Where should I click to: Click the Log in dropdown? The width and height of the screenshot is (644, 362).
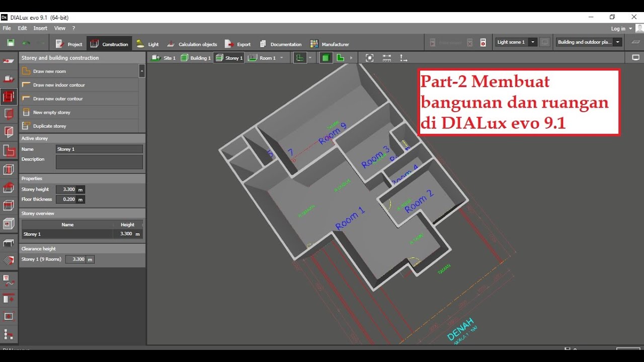tap(620, 29)
